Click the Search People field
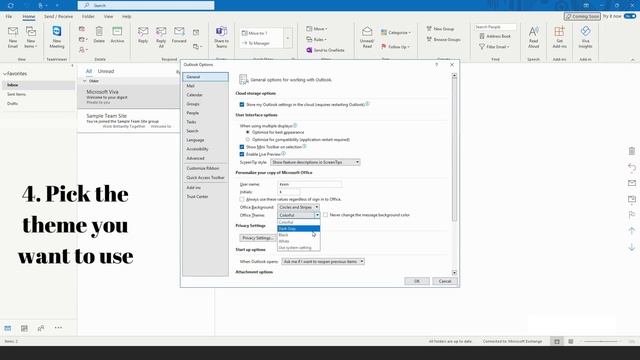 pyautogui.click(x=495, y=27)
